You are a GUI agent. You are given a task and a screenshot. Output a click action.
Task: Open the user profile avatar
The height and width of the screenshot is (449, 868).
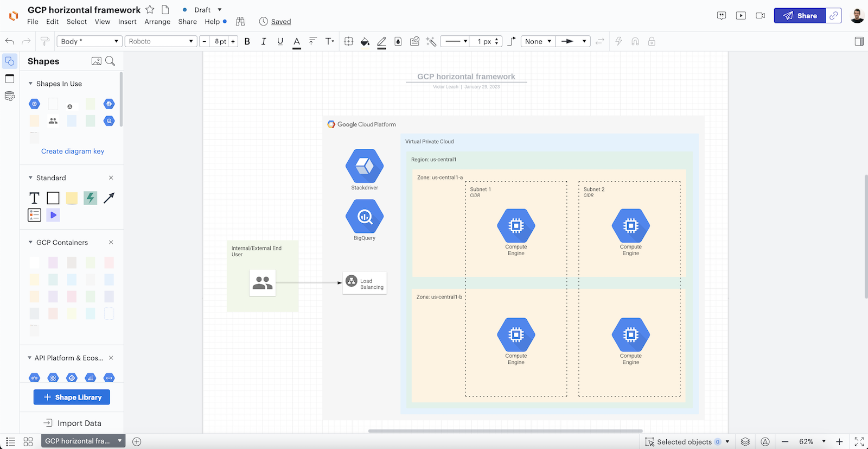(857, 16)
